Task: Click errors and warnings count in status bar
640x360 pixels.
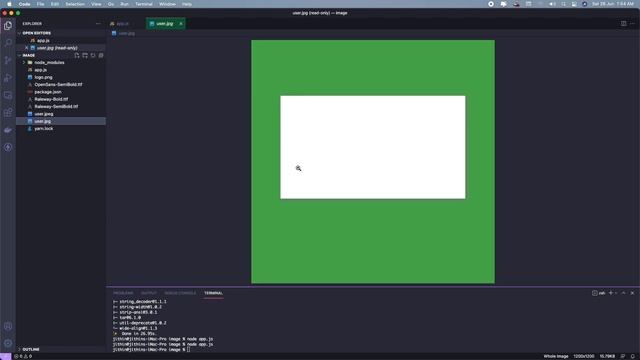Action: [x=23, y=356]
